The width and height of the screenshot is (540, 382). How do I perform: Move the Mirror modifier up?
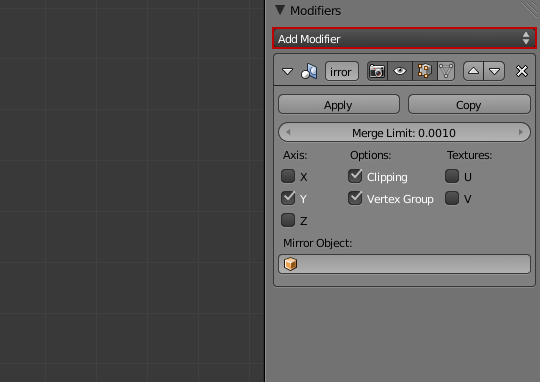[474, 71]
